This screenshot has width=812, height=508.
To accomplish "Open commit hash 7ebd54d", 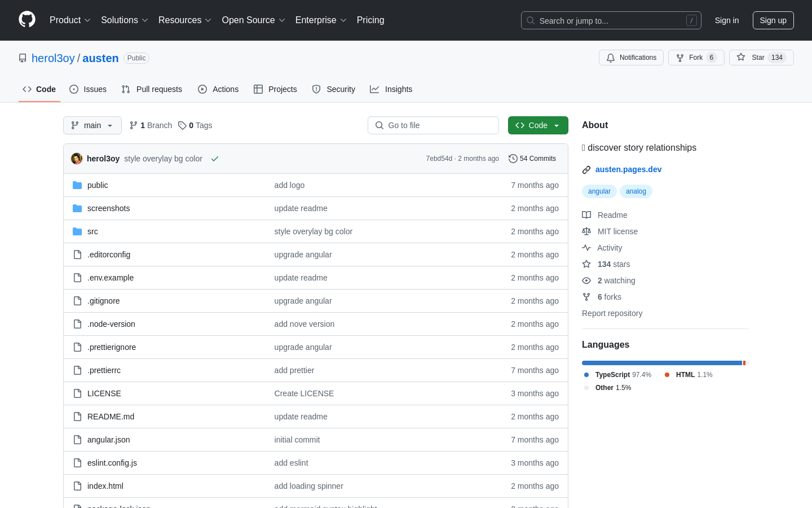I will coord(439,159).
